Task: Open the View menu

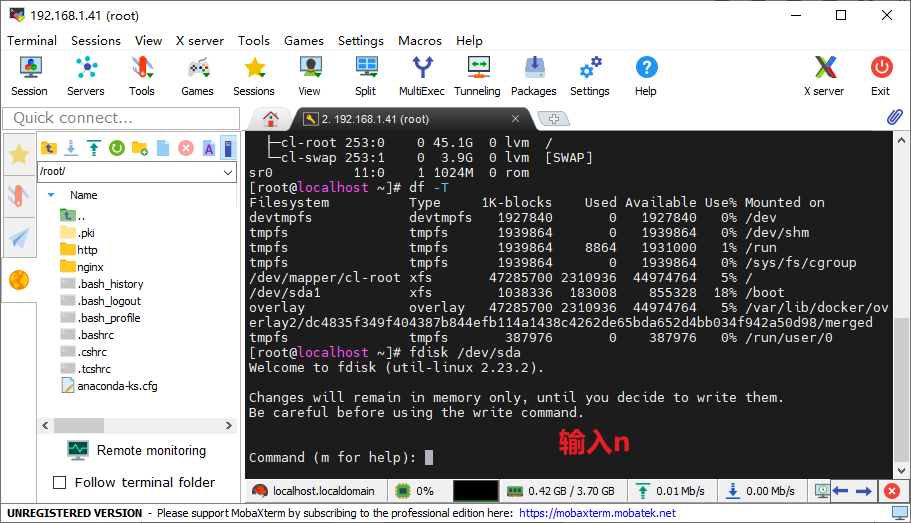Action: (x=148, y=41)
